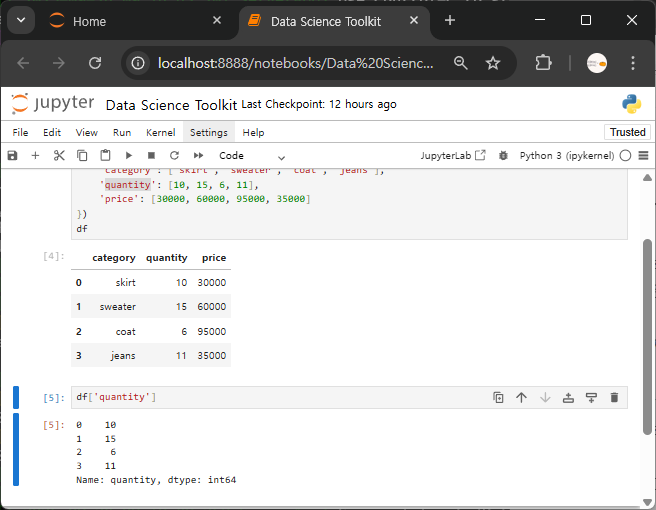
Task: Switch the Python 3 (ipykernel) kernel
Action: [567, 156]
